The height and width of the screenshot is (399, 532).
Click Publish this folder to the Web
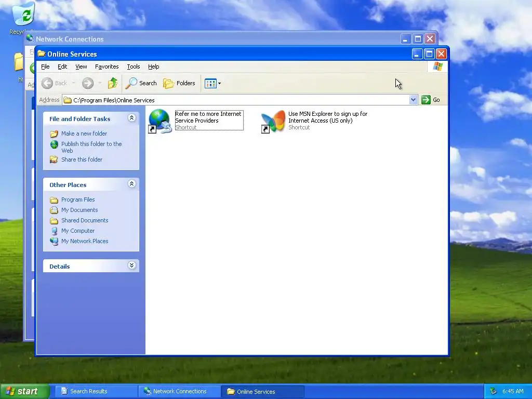coord(91,147)
